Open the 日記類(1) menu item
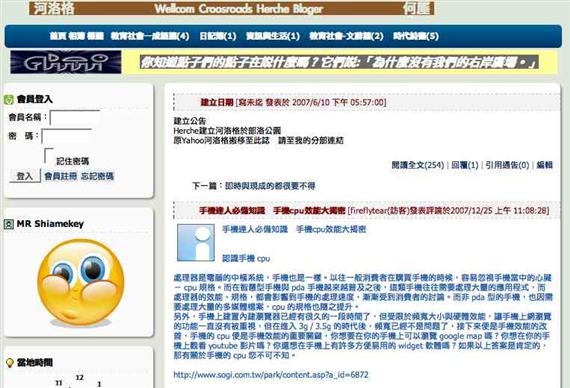Screen dimensions: 570x388 click(x=218, y=36)
